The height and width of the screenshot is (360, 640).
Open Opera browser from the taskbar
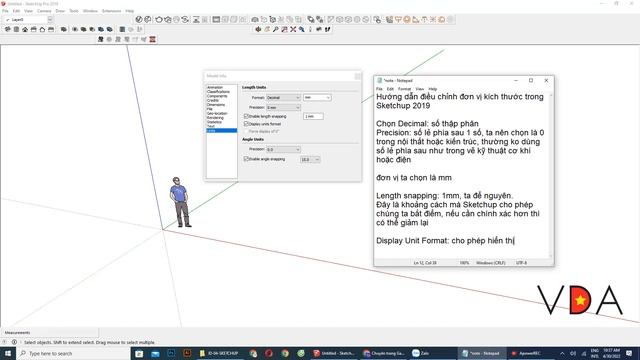269,353
